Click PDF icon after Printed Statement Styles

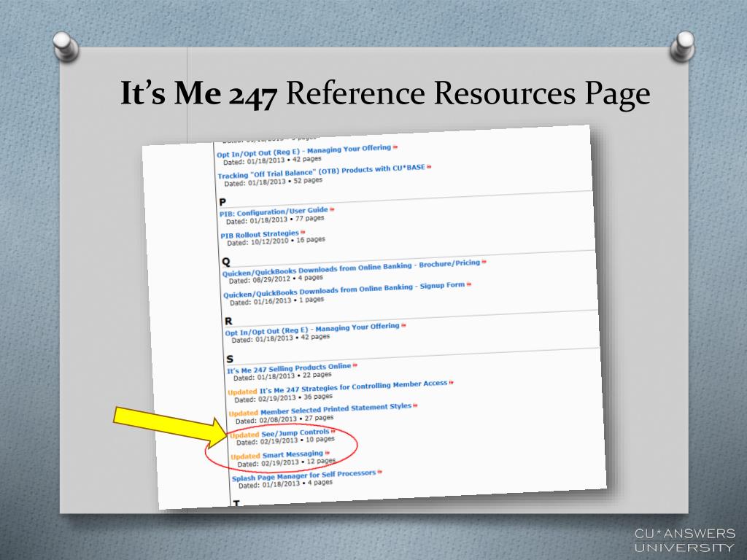pyautogui.click(x=415, y=405)
